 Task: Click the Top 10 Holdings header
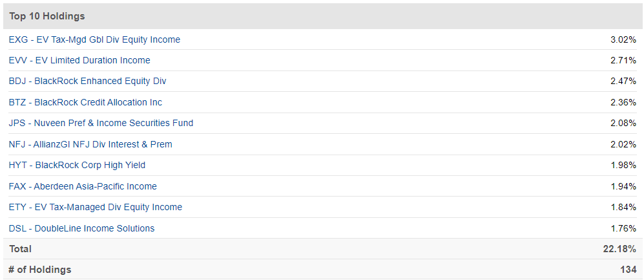point(47,16)
